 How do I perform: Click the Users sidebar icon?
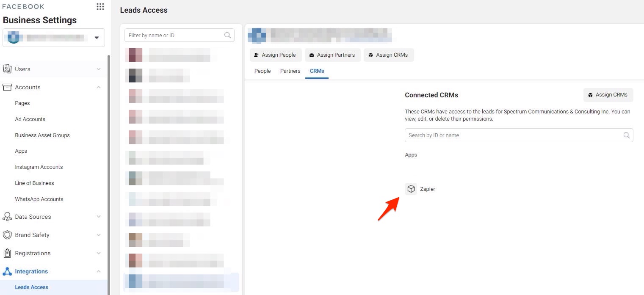[x=7, y=69]
